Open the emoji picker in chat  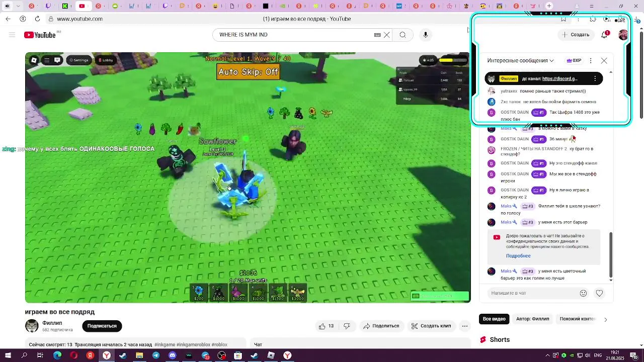(x=583, y=293)
